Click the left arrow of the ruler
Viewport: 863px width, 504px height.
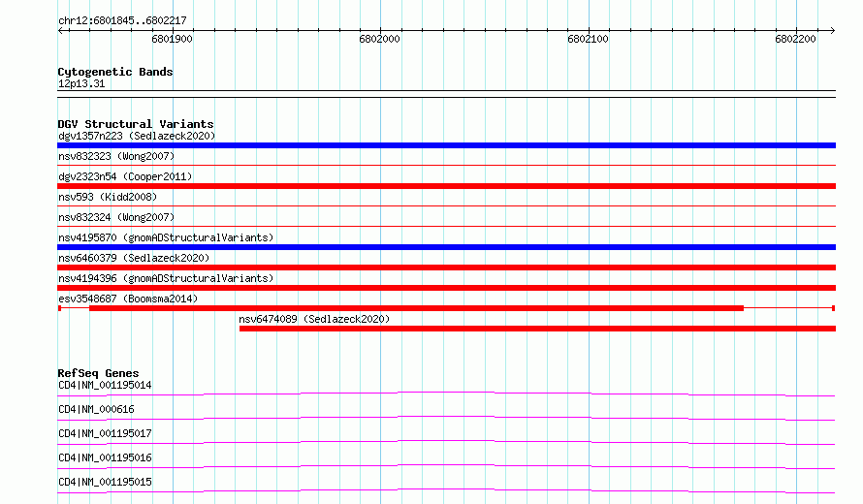point(61,30)
